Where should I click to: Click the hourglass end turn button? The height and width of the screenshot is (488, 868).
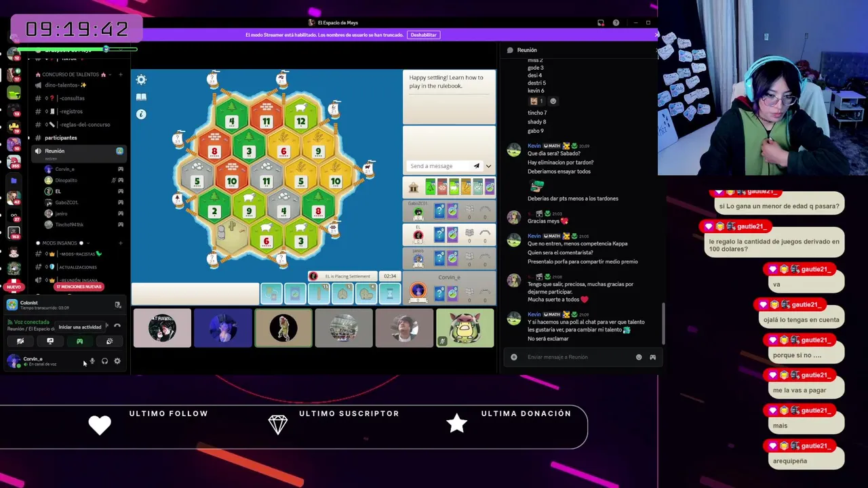[390, 293]
